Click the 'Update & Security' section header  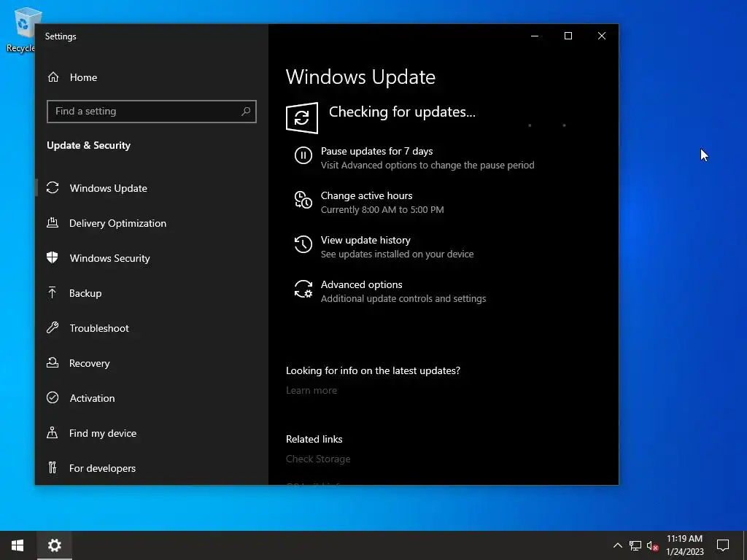88,145
